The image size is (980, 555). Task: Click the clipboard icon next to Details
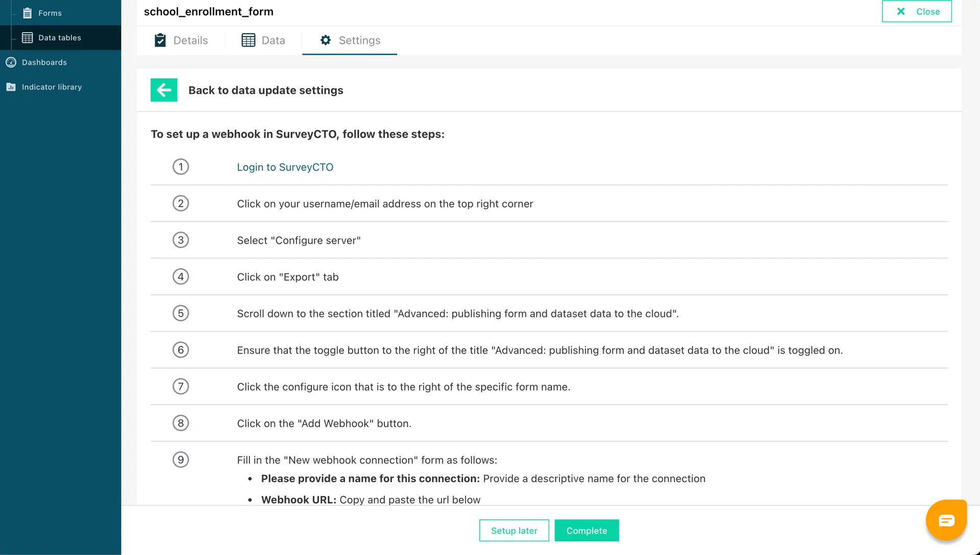point(161,40)
